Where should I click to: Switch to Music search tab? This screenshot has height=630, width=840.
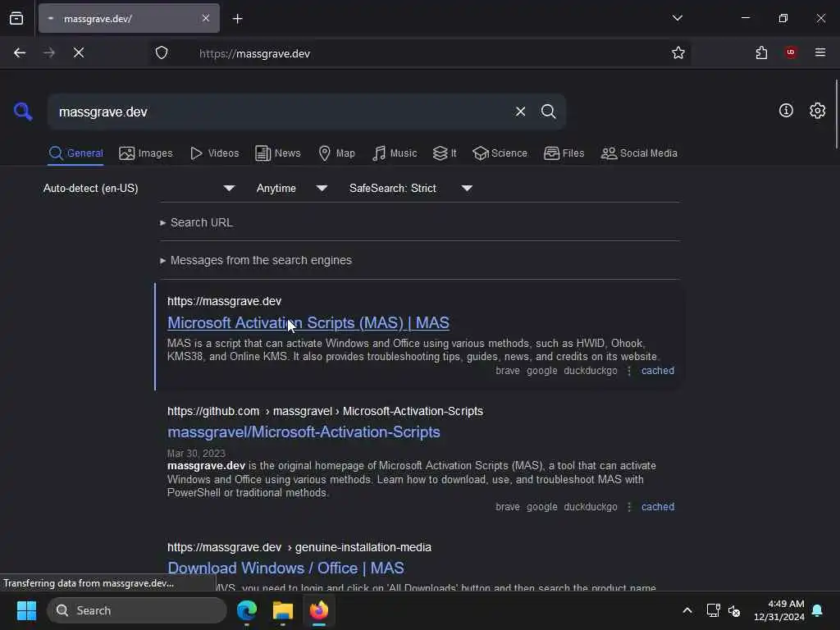(x=395, y=153)
